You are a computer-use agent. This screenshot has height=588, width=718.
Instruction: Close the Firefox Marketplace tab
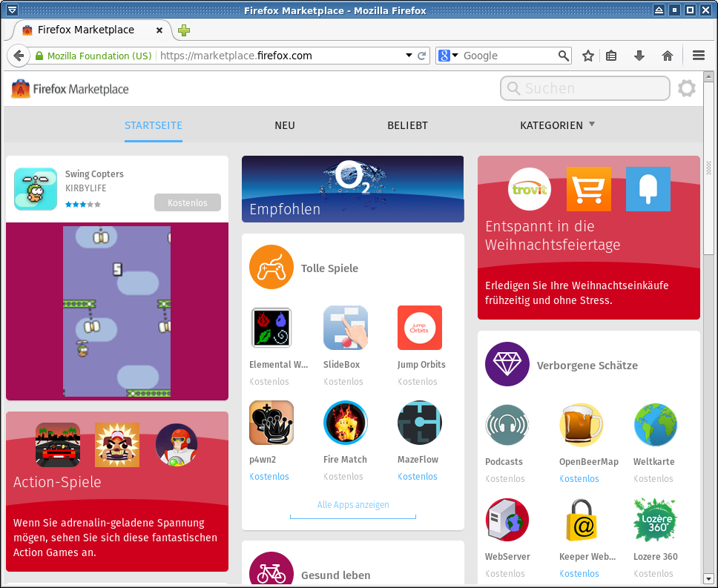point(159,30)
